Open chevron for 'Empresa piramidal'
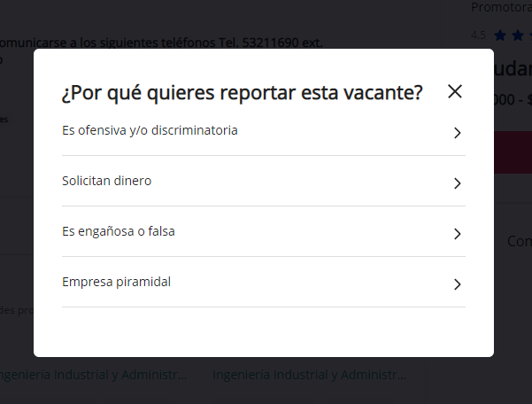 (458, 284)
